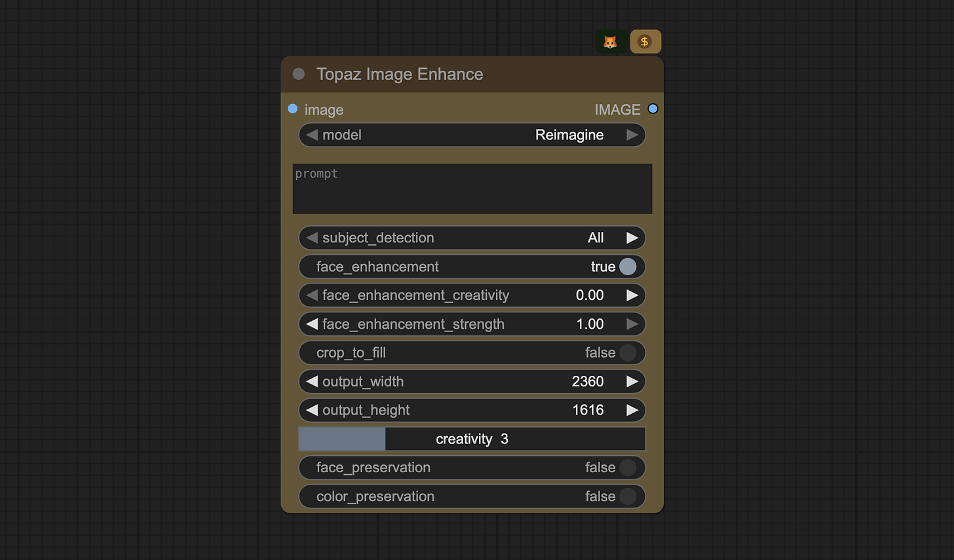Select previous model with left arrow
Screen dimensions: 954x560
[x=312, y=135]
